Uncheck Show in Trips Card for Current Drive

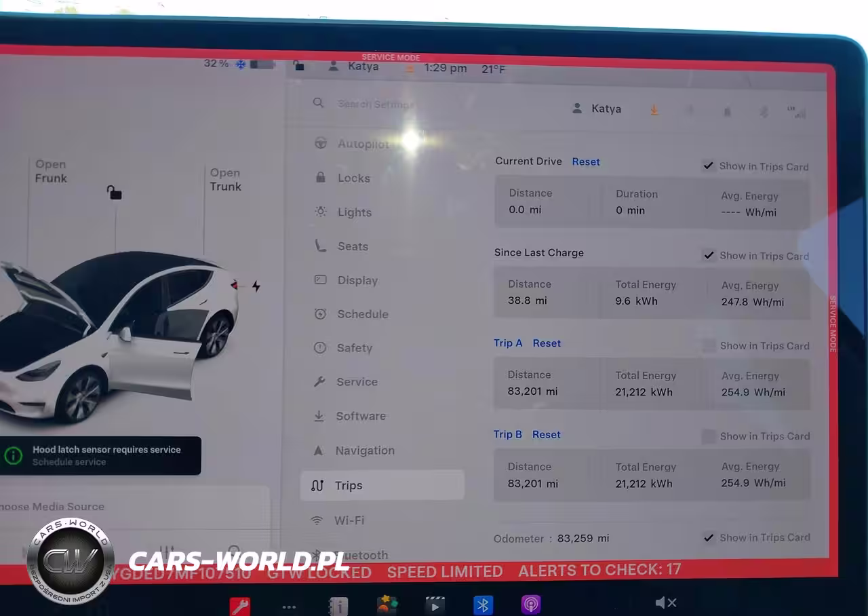click(708, 166)
